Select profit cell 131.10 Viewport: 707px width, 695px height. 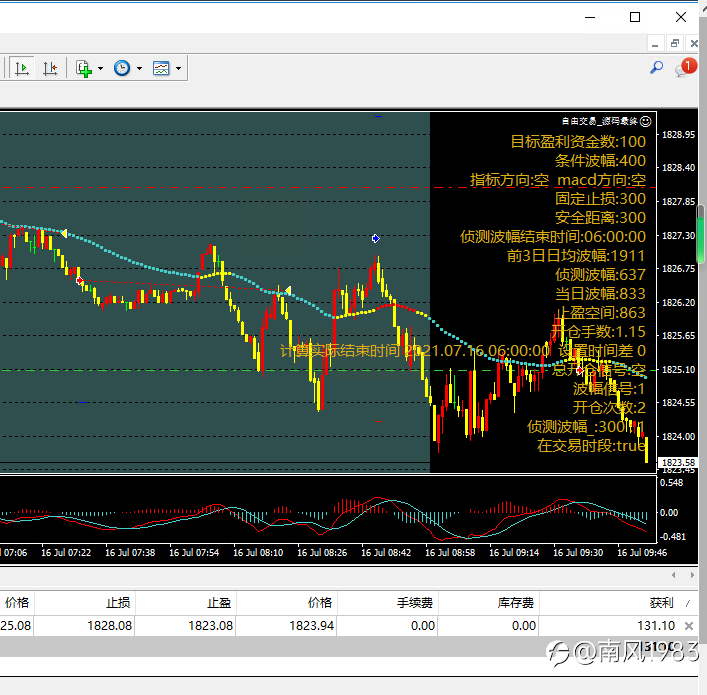[656, 626]
